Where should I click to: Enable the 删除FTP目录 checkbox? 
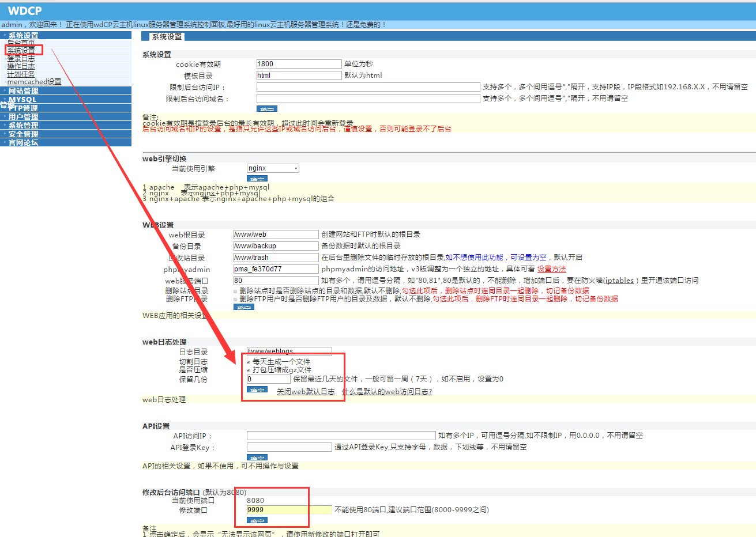[235, 299]
